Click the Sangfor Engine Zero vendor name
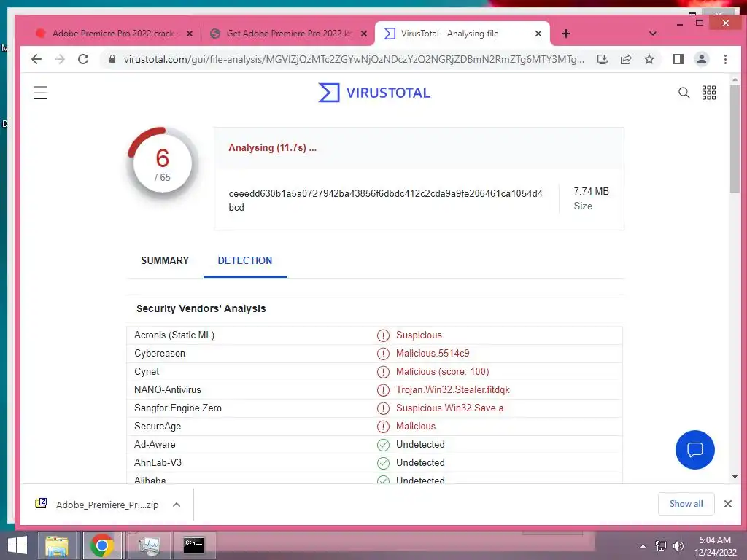 (x=178, y=408)
